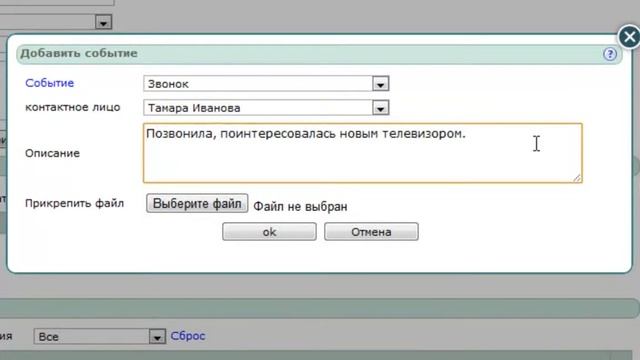Click the Сброс link in background page

pyautogui.click(x=188, y=336)
